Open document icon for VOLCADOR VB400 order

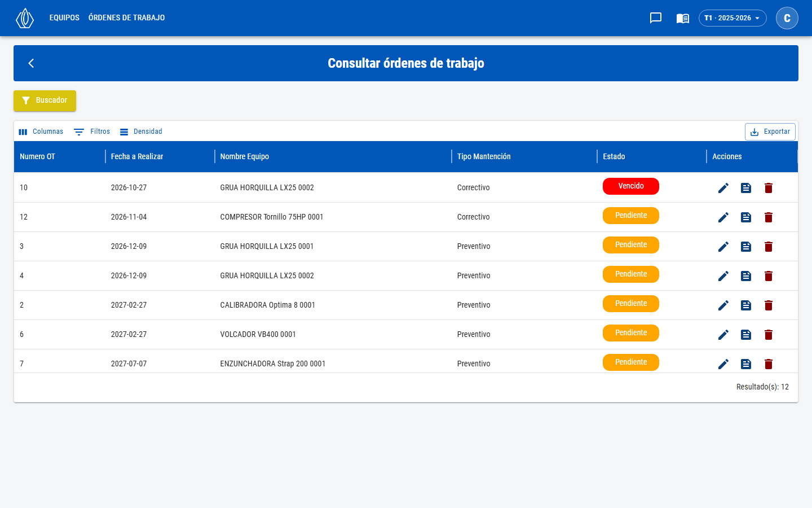(746, 335)
